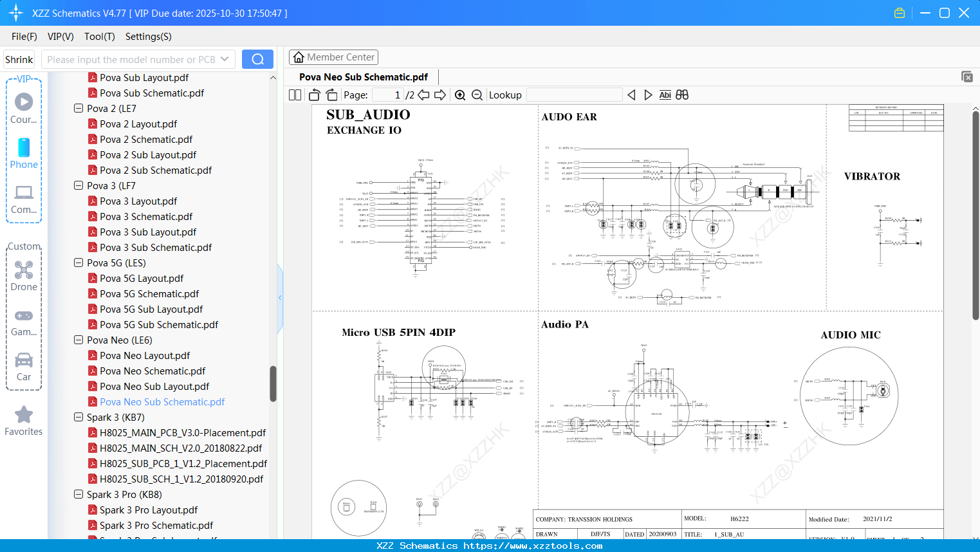Viewport: 980px width, 552px height.
Task: Collapse the Pova Neo (LE6) tree node
Action: tap(78, 340)
